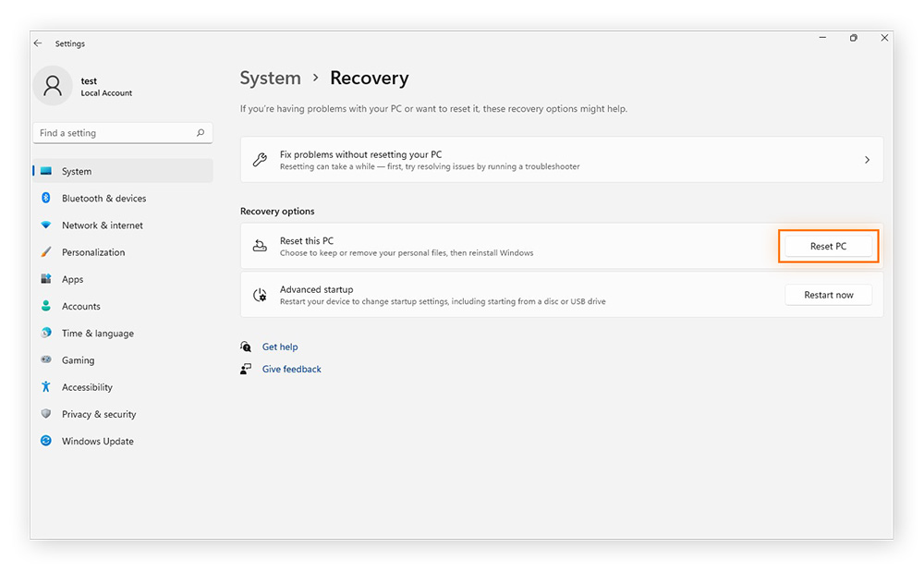Image resolution: width=924 pixels, height=572 pixels.
Task: Close the Settings window
Action: [x=884, y=38]
